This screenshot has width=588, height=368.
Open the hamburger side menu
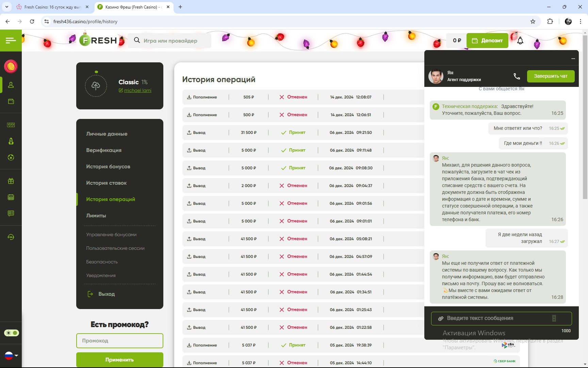[11, 41]
